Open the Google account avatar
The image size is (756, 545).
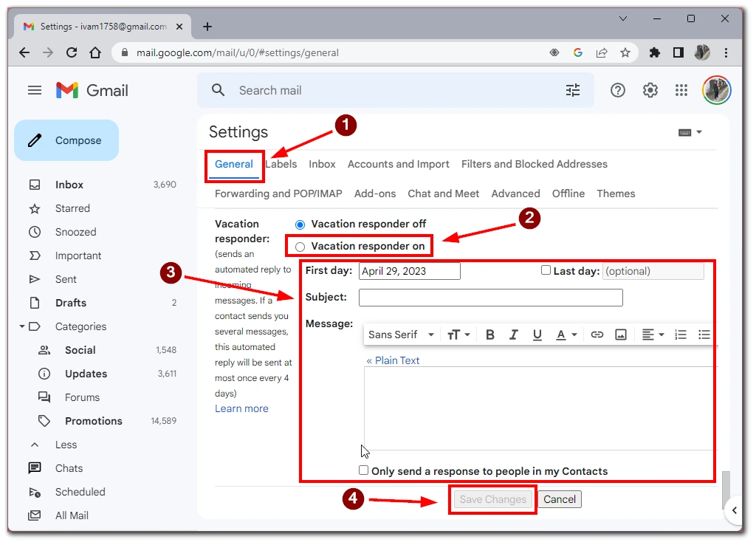pyautogui.click(x=716, y=90)
